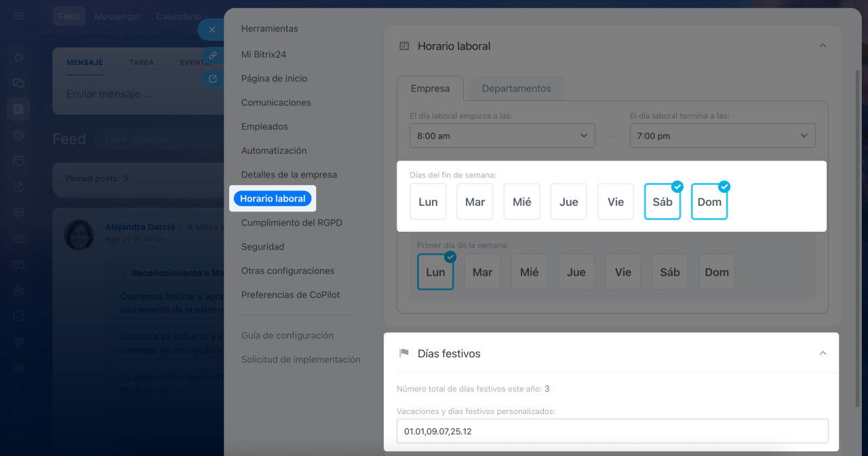Click the chat bubbles icon in left sidebar
This screenshot has height=456, width=868.
tap(18, 83)
